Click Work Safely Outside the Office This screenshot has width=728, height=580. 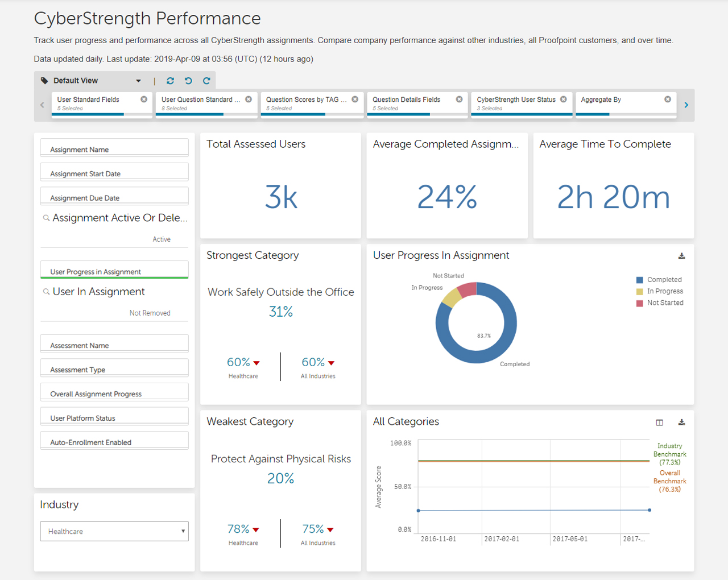tap(281, 292)
